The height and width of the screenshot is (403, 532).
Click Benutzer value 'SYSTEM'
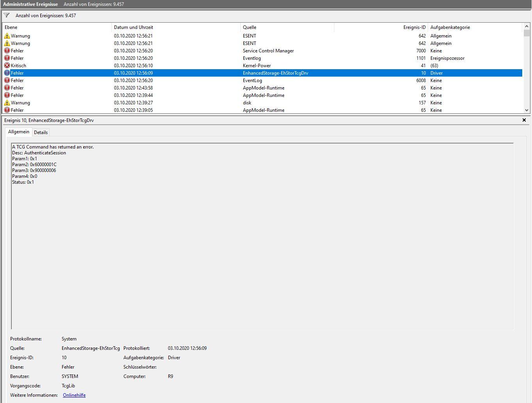pos(70,376)
